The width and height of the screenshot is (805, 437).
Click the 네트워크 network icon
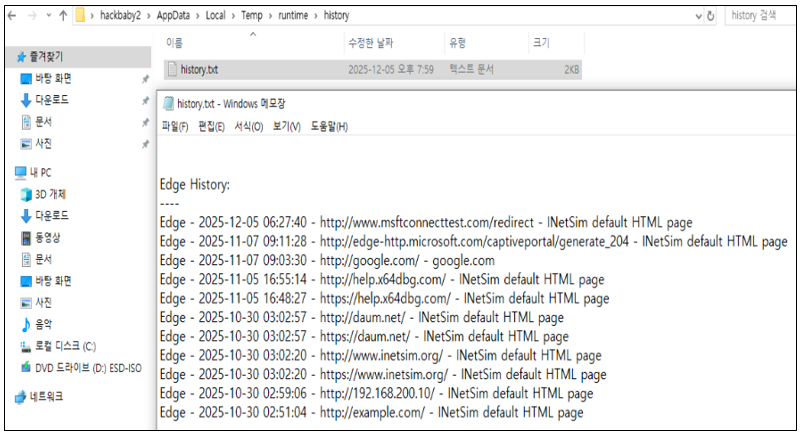click(21, 397)
